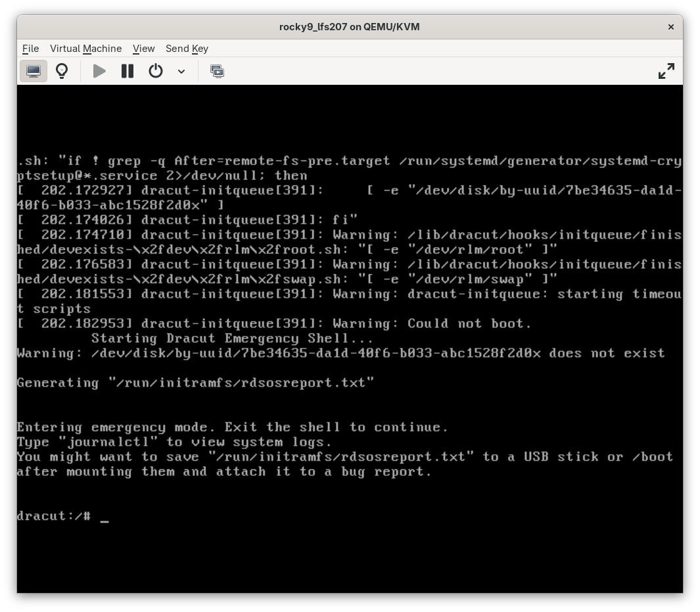Close the rocky9_lfs207 window
The image size is (700, 612).
pyautogui.click(x=670, y=27)
